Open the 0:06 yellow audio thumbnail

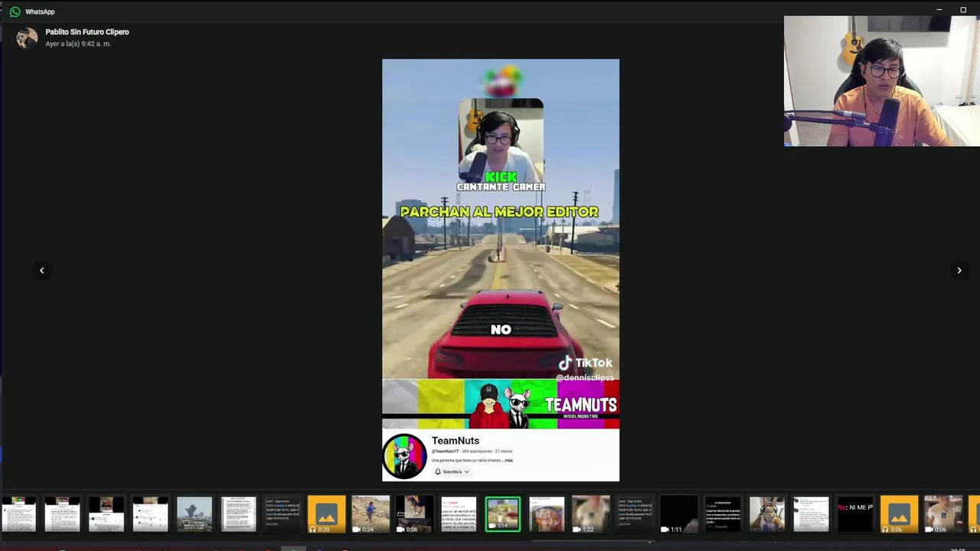tap(899, 514)
